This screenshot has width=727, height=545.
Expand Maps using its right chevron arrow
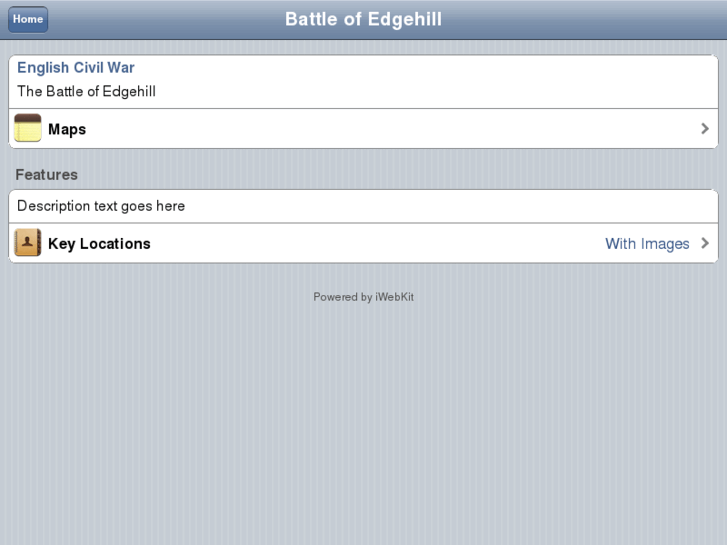pos(705,128)
